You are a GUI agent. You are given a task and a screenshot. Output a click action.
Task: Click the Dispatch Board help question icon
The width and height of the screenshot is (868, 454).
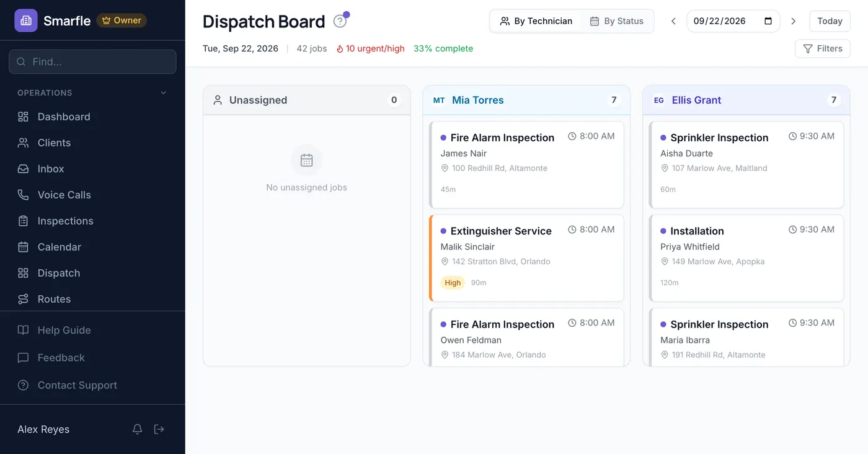[x=340, y=21]
